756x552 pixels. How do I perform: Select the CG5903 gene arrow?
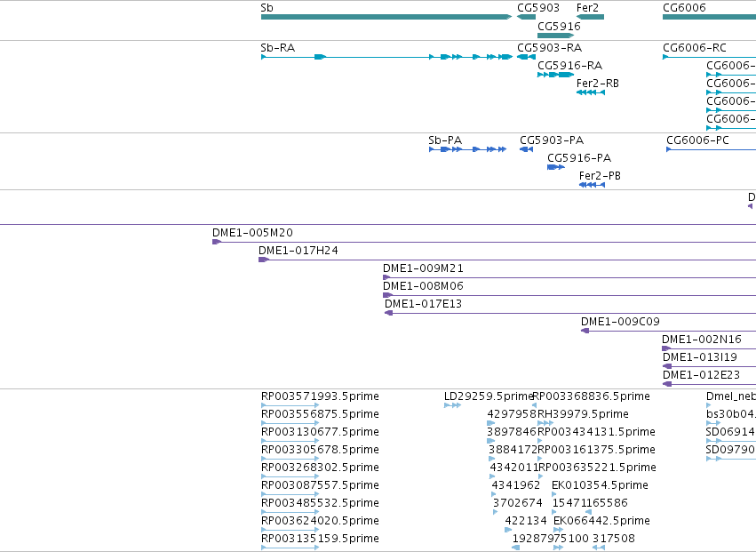click(526, 17)
